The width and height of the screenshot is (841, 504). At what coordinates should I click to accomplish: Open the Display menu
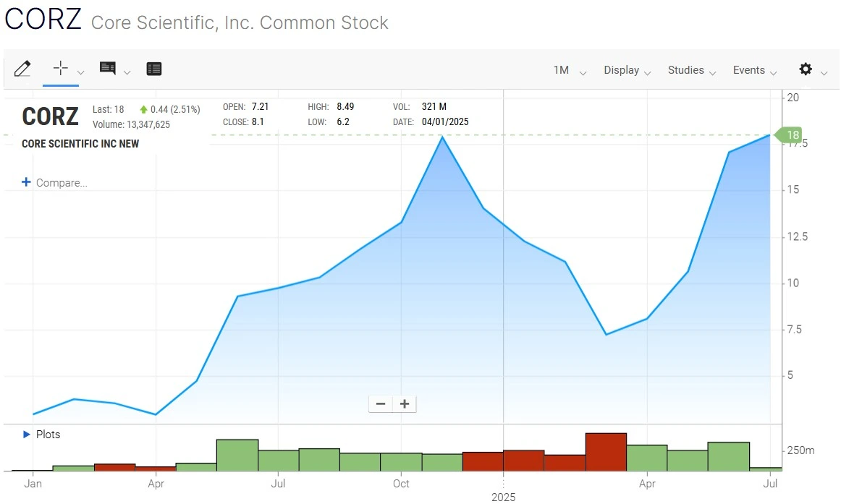(x=623, y=69)
